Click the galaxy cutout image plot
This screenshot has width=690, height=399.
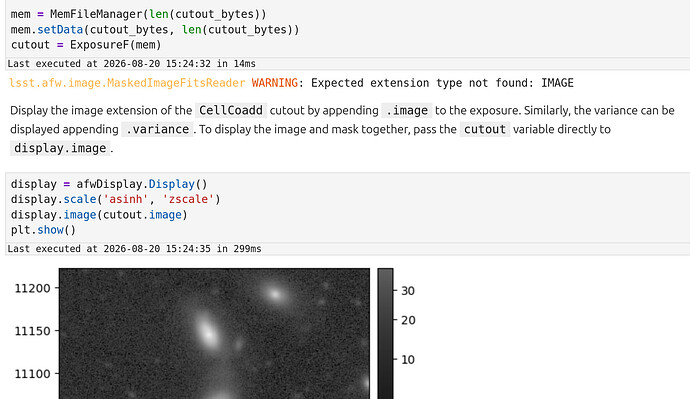(x=214, y=333)
